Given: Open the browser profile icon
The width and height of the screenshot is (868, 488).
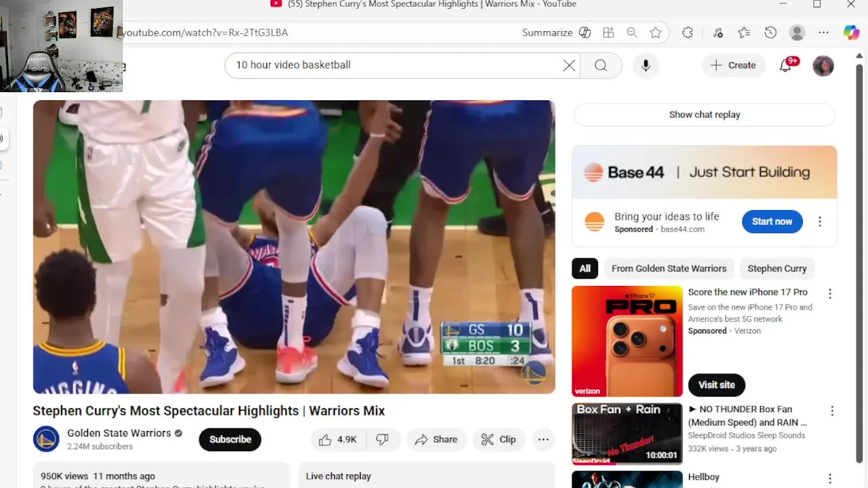Looking at the screenshot, I should tap(797, 33).
